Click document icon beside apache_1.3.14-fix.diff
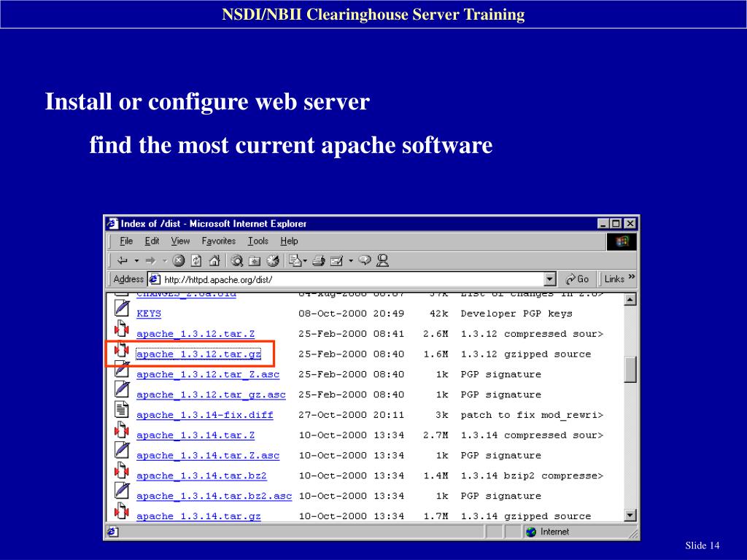The image size is (747, 560). point(122,410)
